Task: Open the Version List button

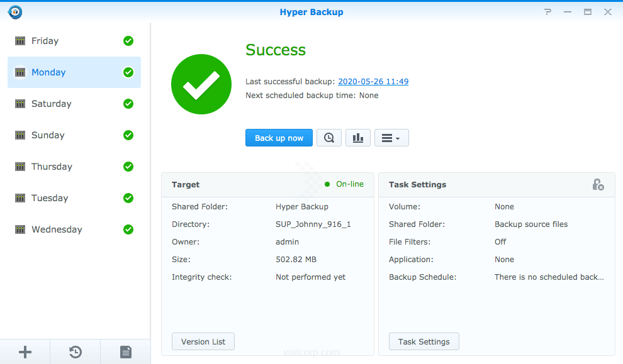Action: tap(203, 341)
